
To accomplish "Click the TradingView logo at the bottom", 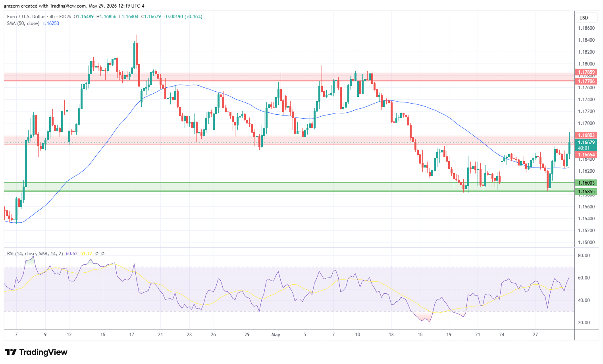I will click(36, 352).
